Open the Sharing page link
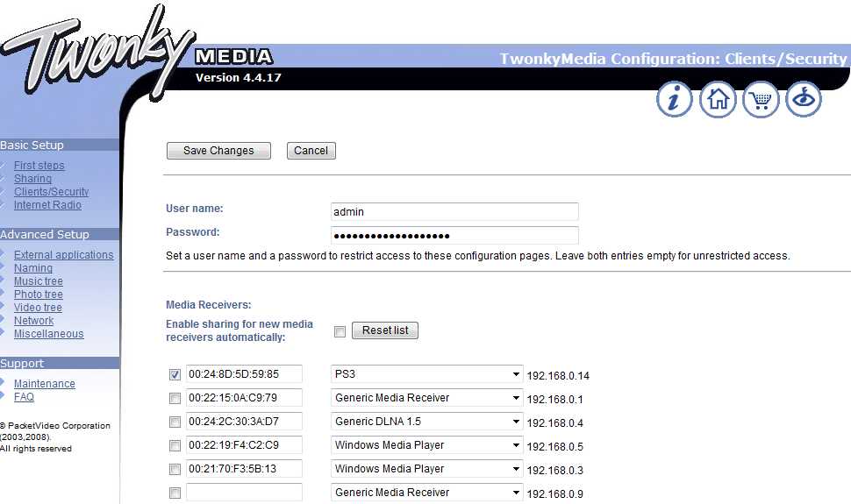Image resolution: width=851 pixels, height=504 pixels. tap(32, 179)
